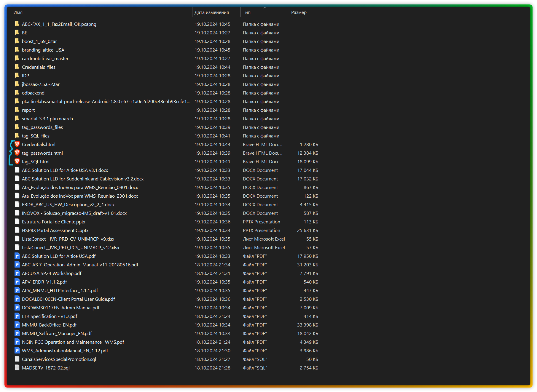Click PDF icon of ABCUSA SP24 Workshop.pdf
Viewport: 537px width, 392px height.
point(17,273)
